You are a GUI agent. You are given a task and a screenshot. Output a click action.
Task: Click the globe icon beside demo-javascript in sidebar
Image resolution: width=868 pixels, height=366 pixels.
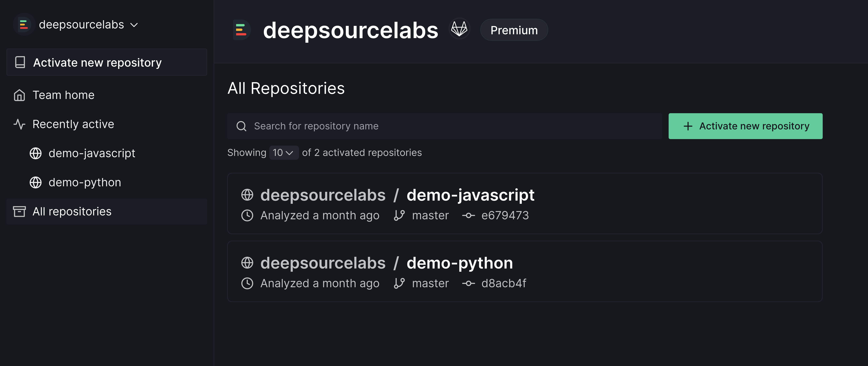pos(35,153)
